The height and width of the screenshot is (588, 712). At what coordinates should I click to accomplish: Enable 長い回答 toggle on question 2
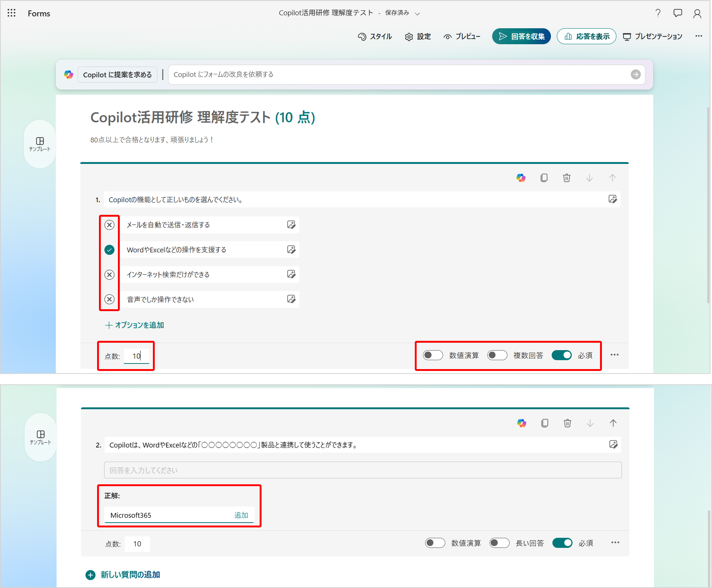click(x=499, y=543)
